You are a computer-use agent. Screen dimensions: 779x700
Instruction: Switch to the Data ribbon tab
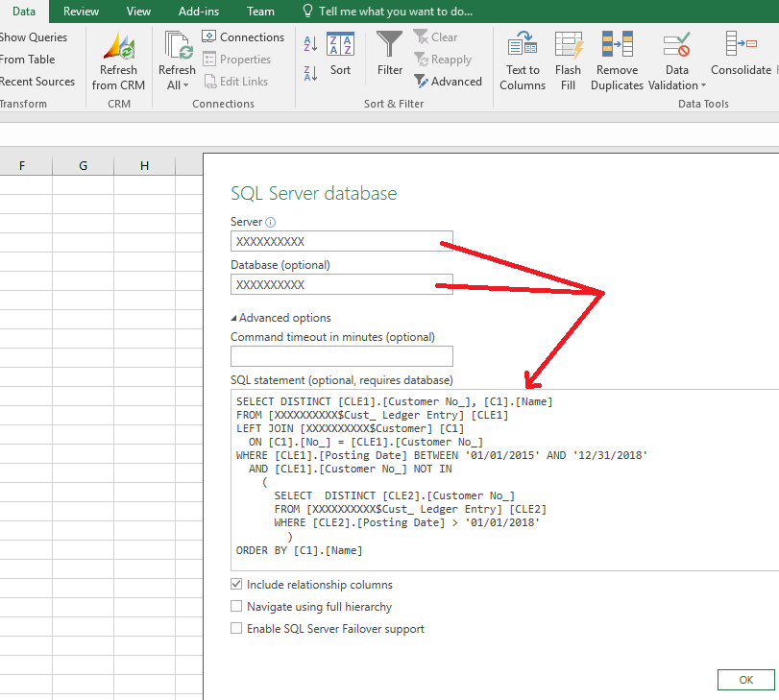(x=24, y=11)
